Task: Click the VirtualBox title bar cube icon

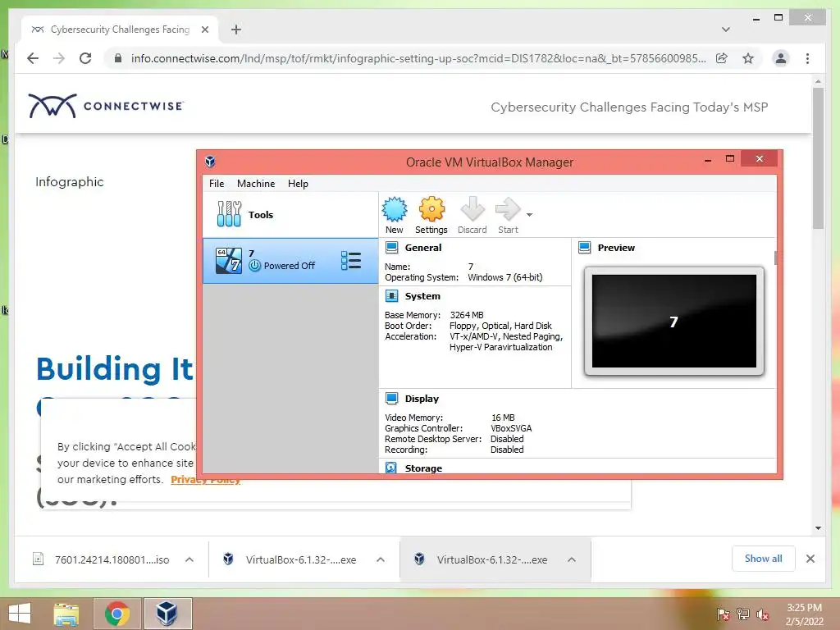Action: tap(211, 162)
